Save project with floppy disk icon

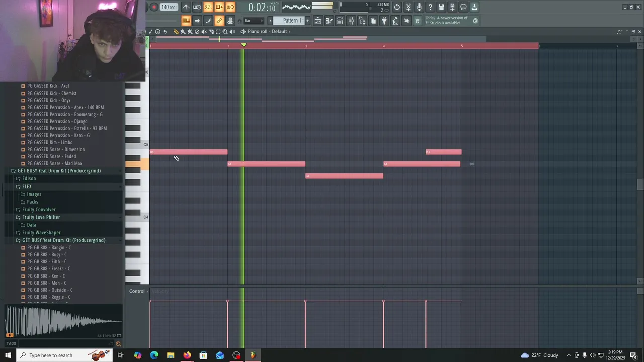441,7
